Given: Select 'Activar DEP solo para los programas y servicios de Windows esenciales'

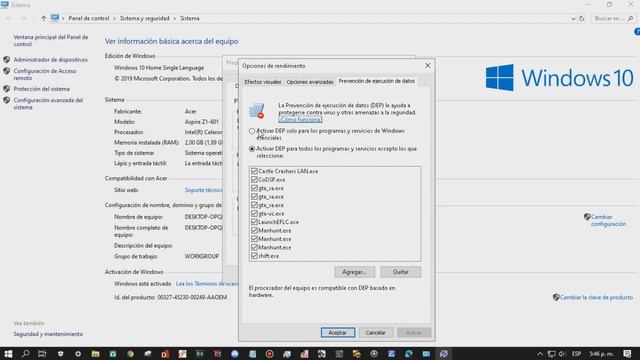Looking at the screenshot, I should pyautogui.click(x=252, y=131).
